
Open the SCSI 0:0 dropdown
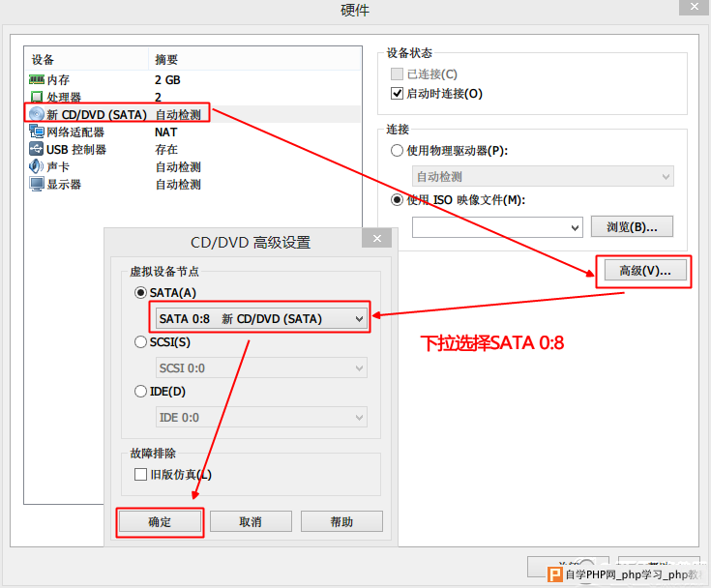[261, 367]
